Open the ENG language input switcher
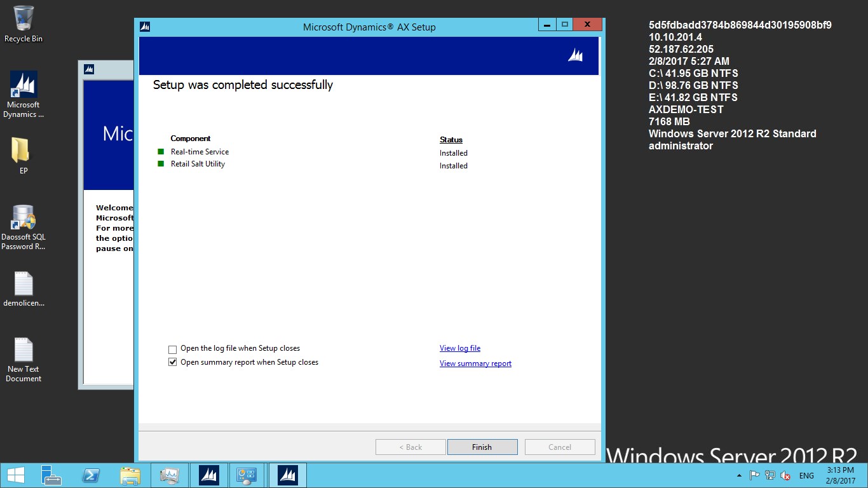The width and height of the screenshot is (868, 488). point(806,476)
